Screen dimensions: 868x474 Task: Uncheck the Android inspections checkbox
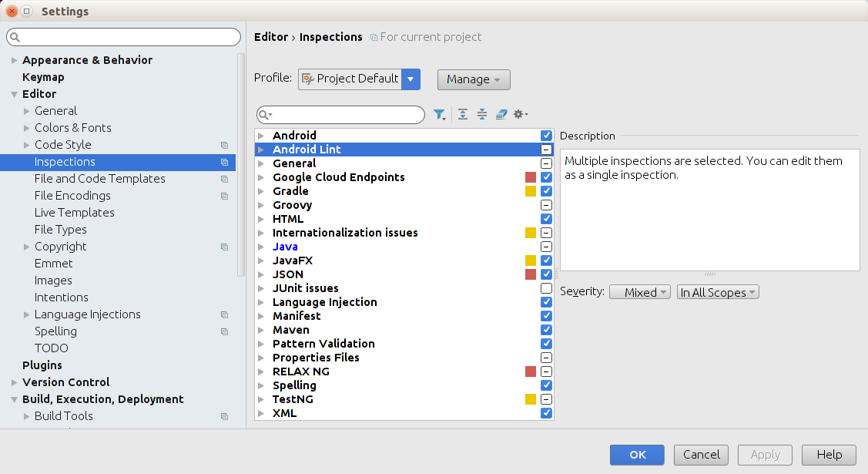[x=546, y=136]
